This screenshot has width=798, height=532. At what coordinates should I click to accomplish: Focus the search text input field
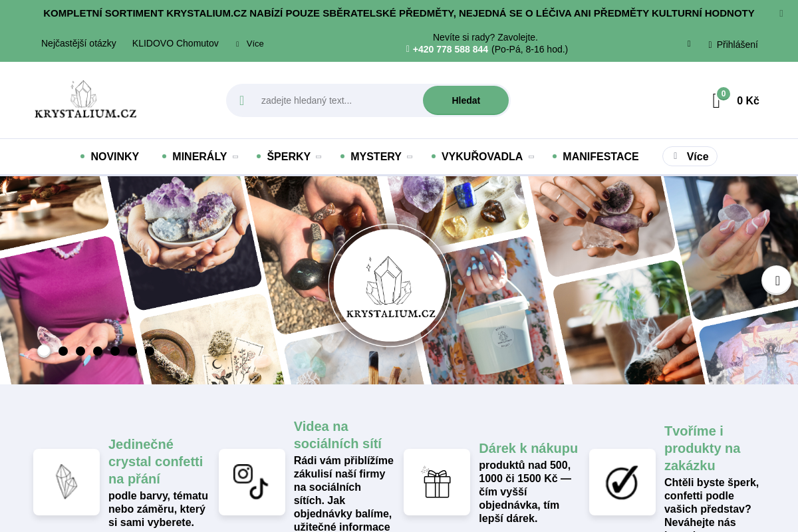[x=337, y=100]
